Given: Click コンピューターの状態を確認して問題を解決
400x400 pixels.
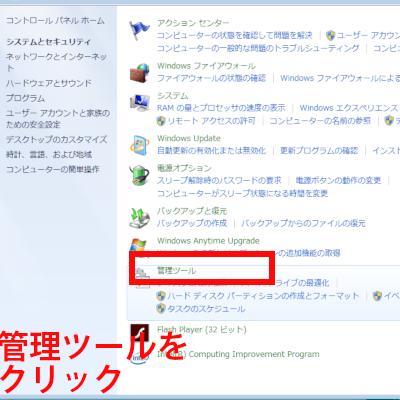Looking at the screenshot, I should pos(235,35).
